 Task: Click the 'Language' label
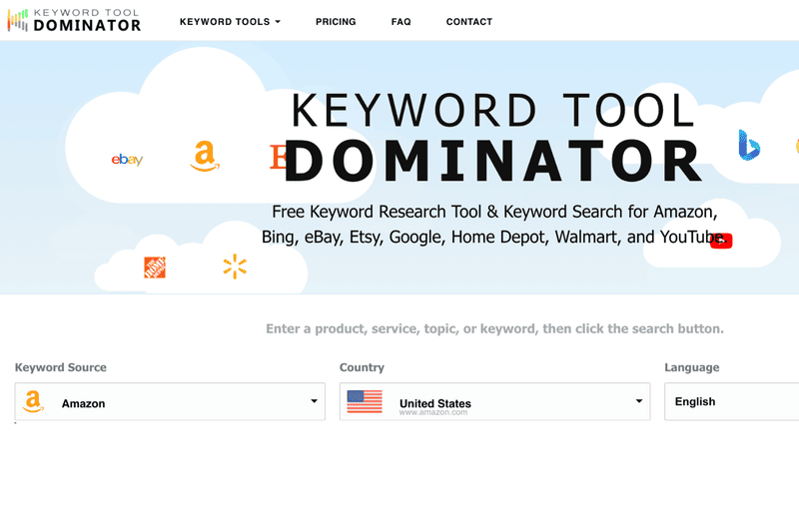pos(691,367)
